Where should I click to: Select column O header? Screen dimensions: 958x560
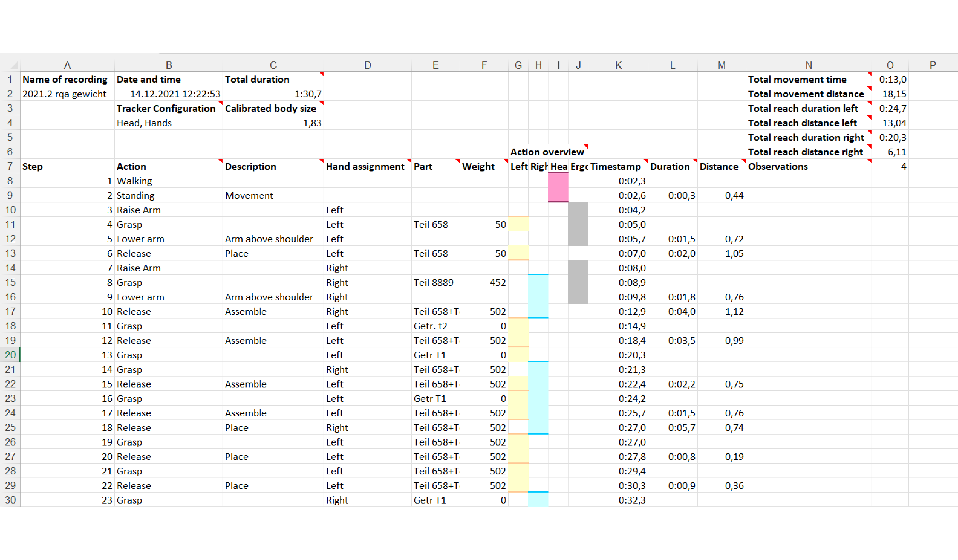pos(890,65)
